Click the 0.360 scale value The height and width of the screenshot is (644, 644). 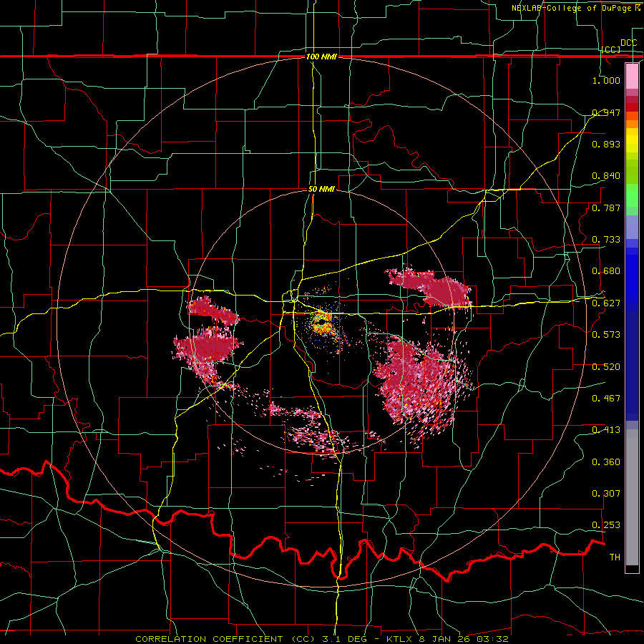(x=606, y=462)
